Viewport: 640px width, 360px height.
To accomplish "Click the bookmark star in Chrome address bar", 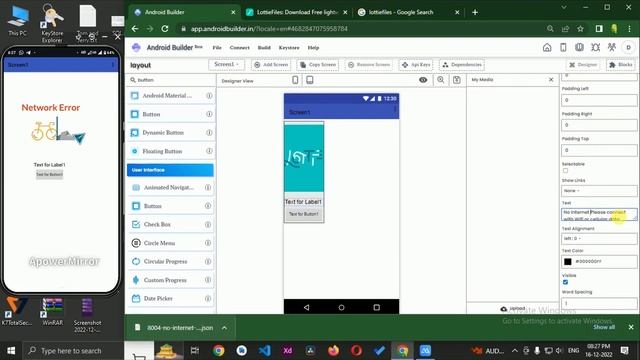I will tap(580, 29).
